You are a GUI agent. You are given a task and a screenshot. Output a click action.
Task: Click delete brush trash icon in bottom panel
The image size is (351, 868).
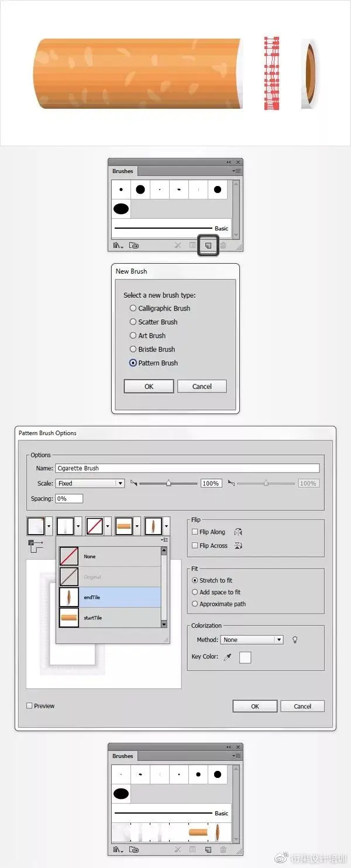click(x=223, y=849)
